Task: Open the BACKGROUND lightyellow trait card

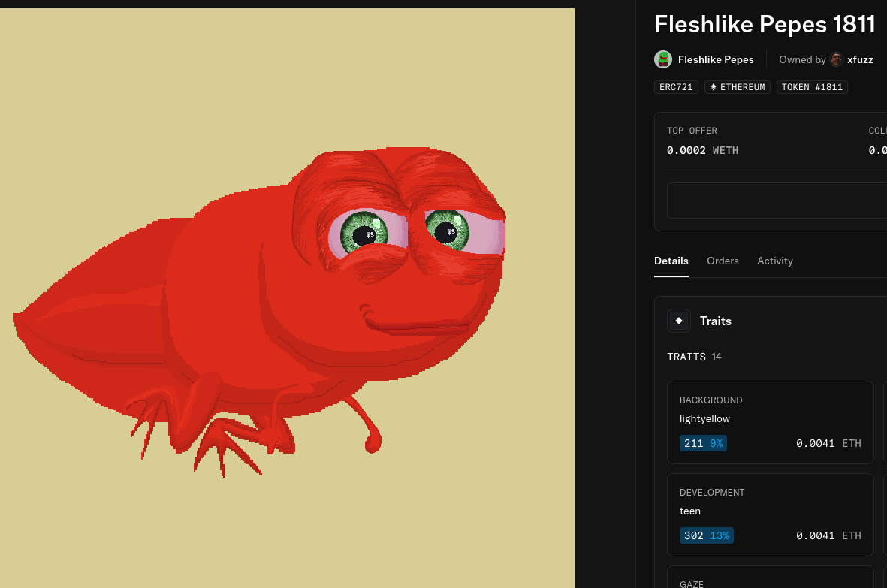Action: 771,422
